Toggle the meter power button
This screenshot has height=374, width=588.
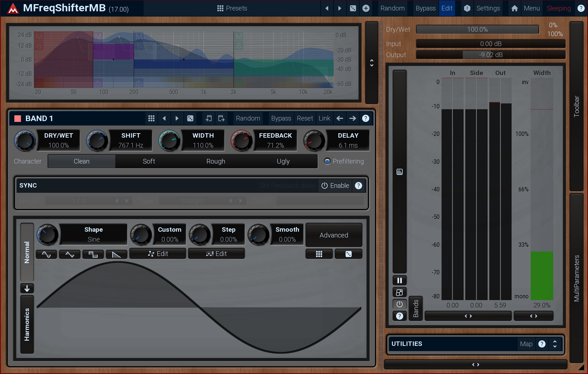399,304
